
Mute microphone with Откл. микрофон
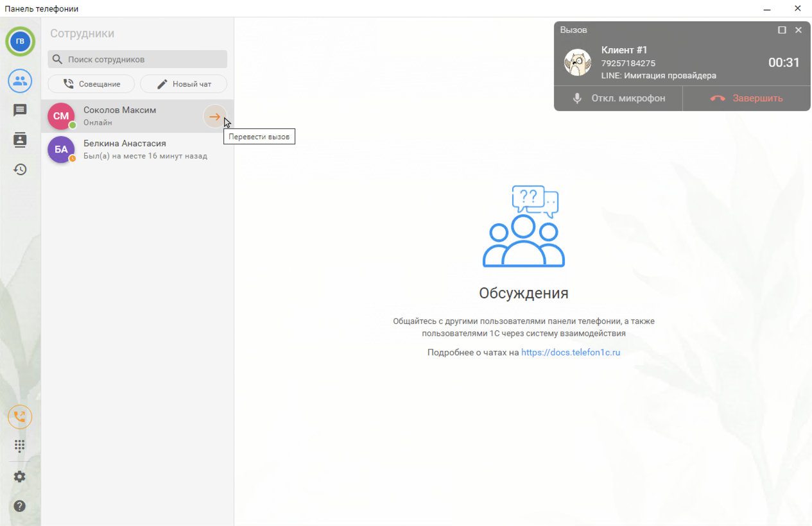coord(618,98)
